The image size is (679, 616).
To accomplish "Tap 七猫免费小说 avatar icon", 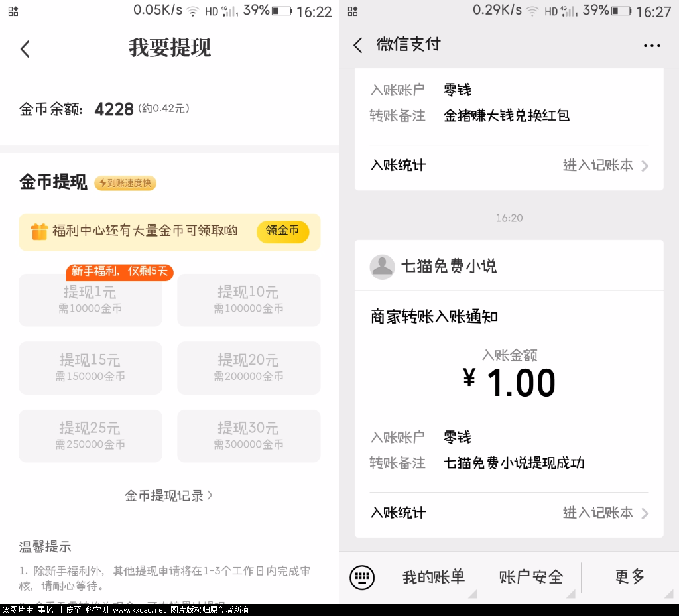I will 381,267.
